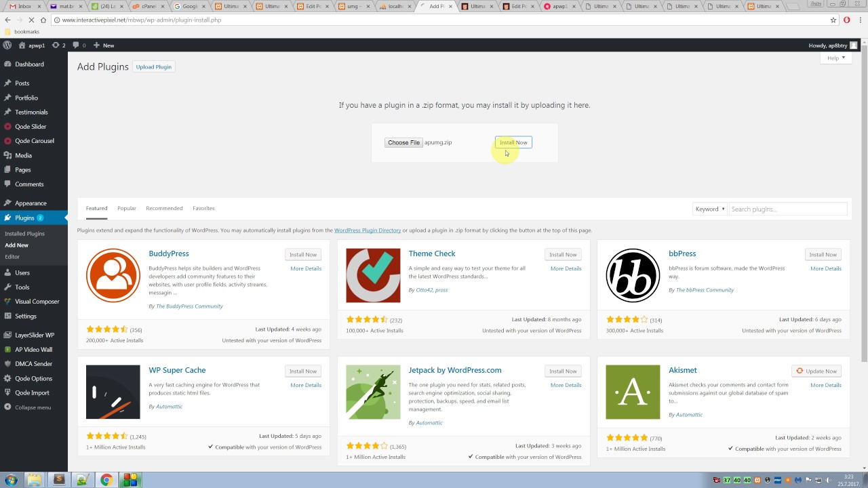This screenshot has width=868, height=488.
Task: Switch to the Featured tab
Action: click(x=96, y=209)
